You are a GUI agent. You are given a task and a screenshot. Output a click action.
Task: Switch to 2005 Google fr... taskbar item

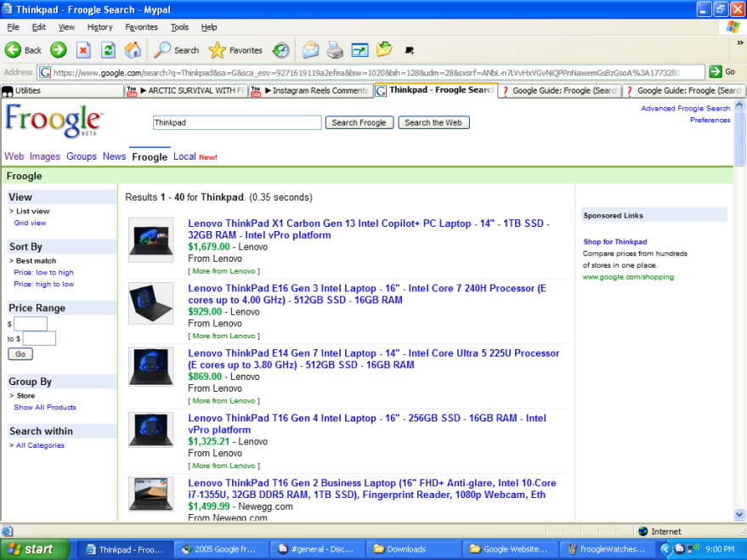221,549
